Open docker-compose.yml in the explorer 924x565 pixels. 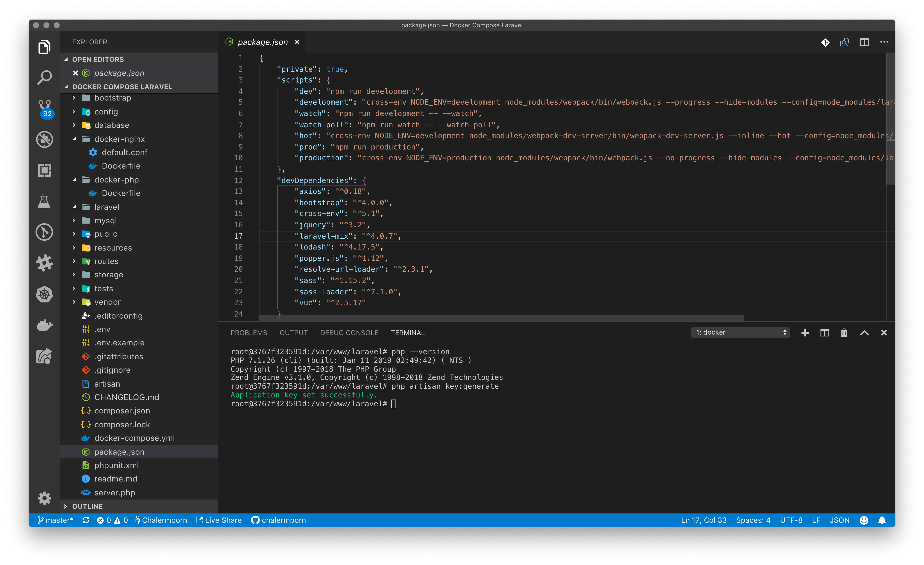pyautogui.click(x=134, y=438)
